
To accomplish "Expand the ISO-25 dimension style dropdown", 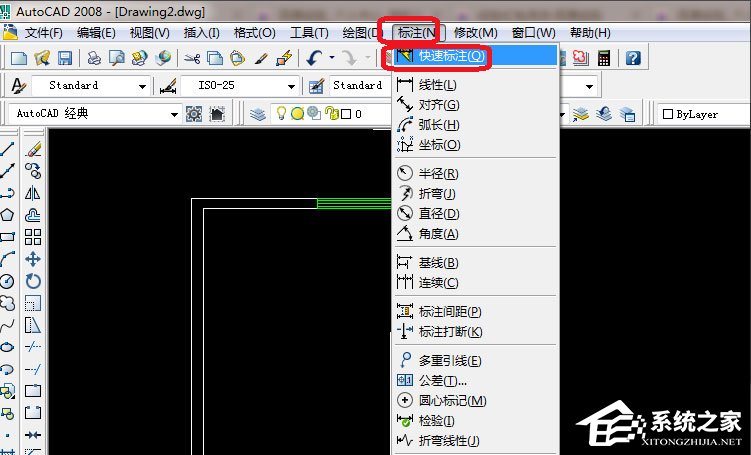I will point(291,87).
